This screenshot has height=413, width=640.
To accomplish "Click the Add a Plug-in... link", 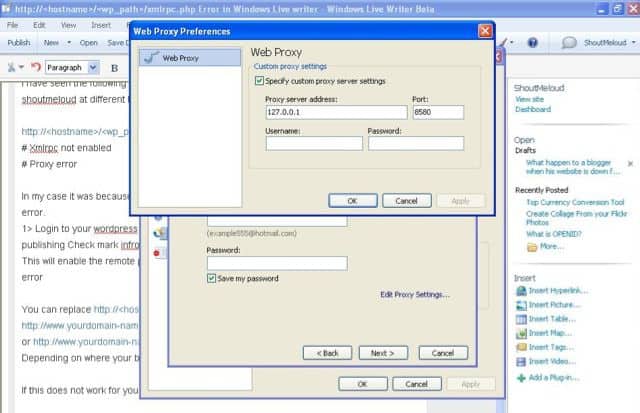I will pyautogui.click(x=554, y=377).
